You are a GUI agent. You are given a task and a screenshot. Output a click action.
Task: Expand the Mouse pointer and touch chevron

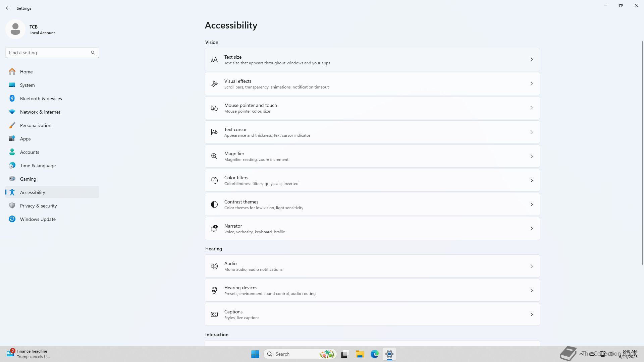click(x=531, y=108)
